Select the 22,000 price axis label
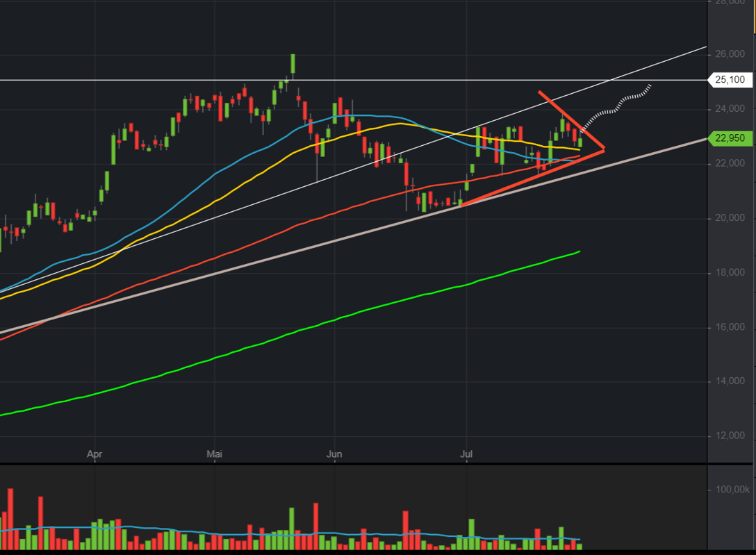 tap(730, 163)
